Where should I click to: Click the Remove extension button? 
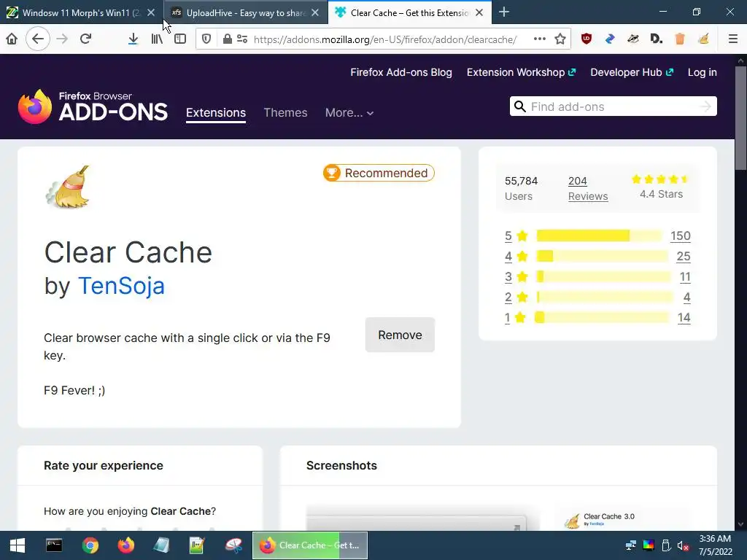pyautogui.click(x=400, y=335)
